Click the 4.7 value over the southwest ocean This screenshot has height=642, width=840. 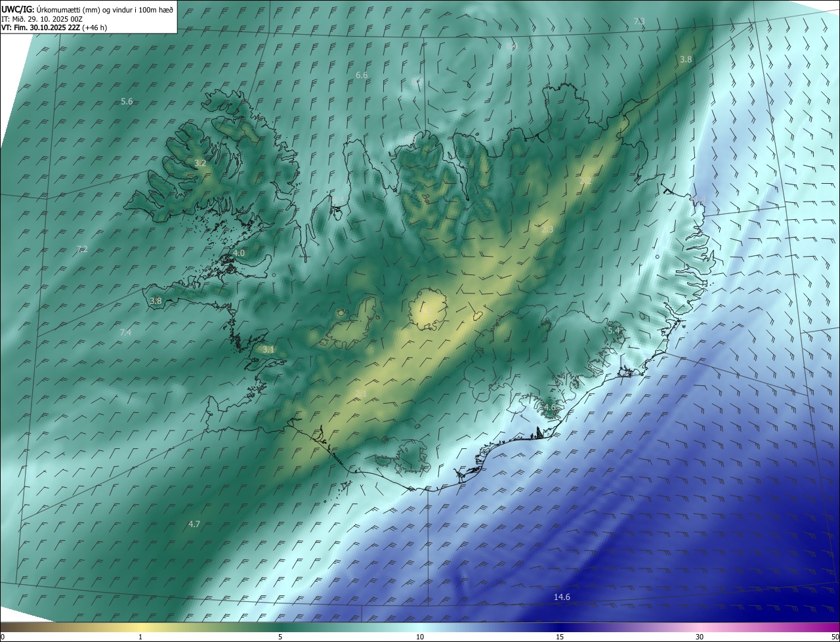[194, 524]
